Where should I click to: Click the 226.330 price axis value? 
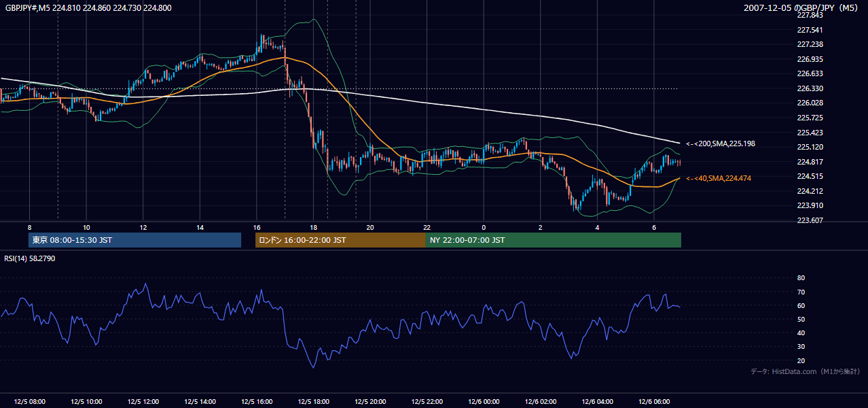[x=810, y=88]
